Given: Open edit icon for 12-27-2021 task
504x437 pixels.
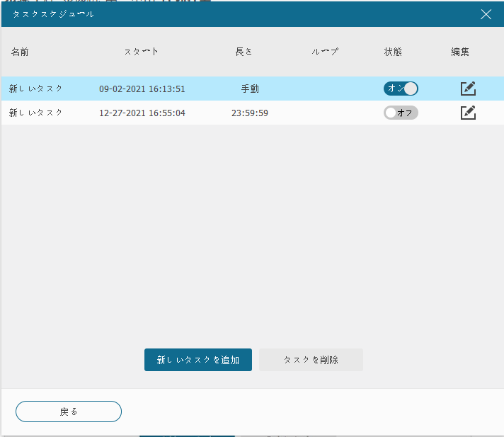Looking at the screenshot, I should [468, 113].
